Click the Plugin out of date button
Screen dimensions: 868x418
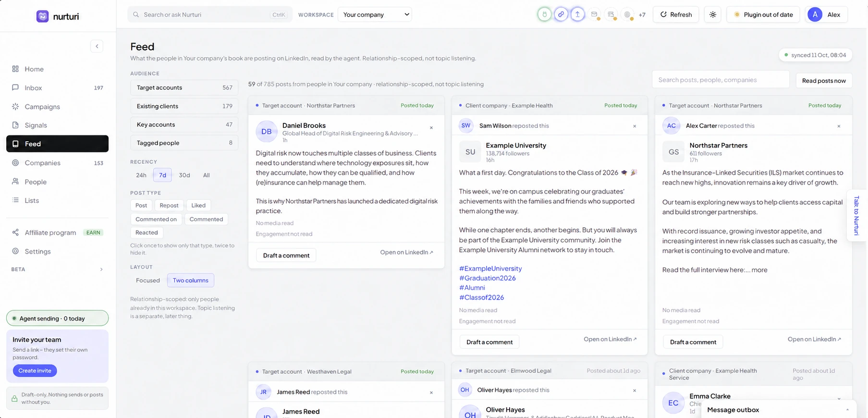pyautogui.click(x=763, y=14)
